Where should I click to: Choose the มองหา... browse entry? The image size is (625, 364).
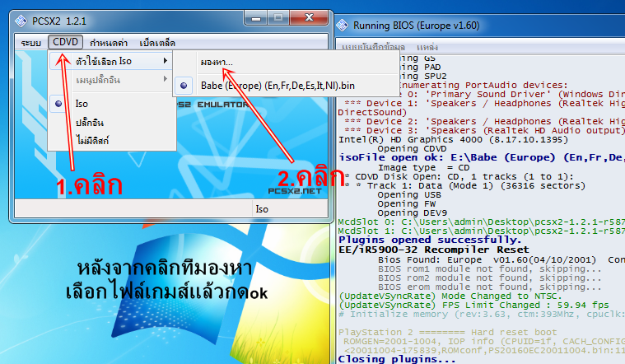[x=217, y=63]
